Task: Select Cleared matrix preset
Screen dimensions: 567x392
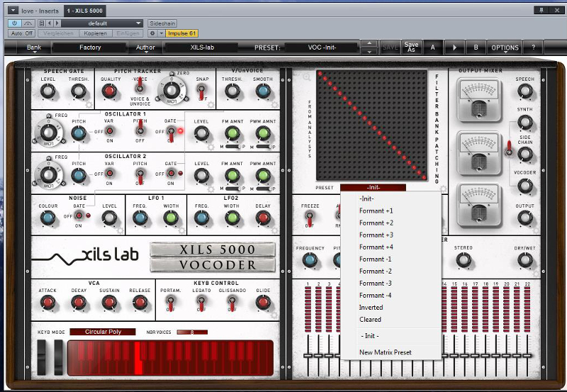Action: tap(391, 319)
